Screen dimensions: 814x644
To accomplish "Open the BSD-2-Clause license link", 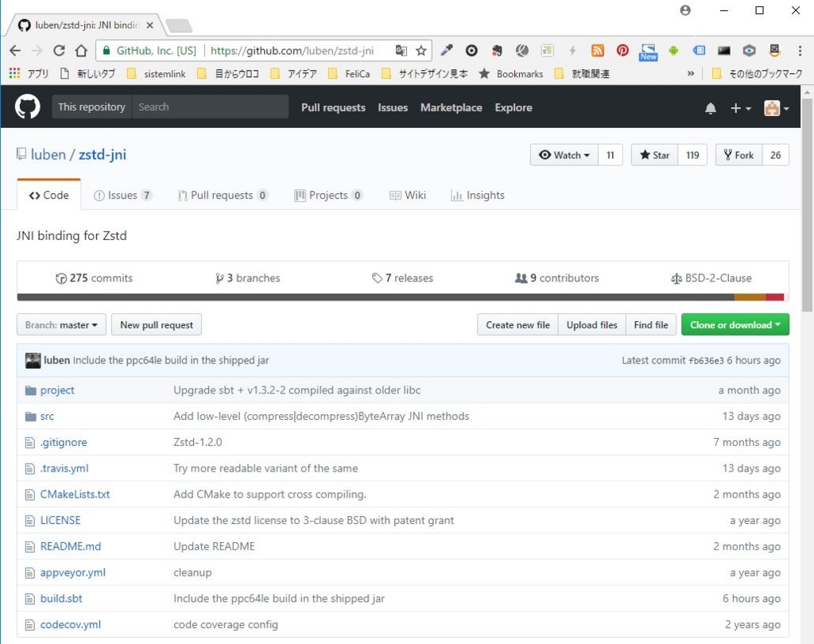I will coord(711,278).
